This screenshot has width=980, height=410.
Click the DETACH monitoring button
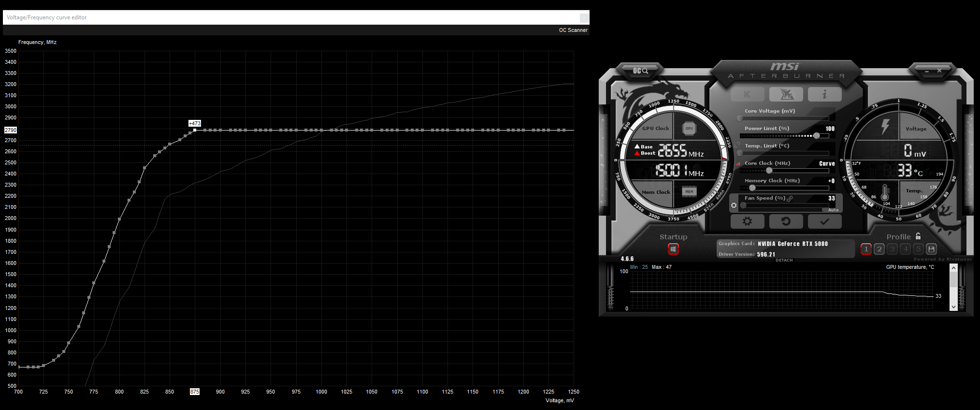pyautogui.click(x=784, y=260)
